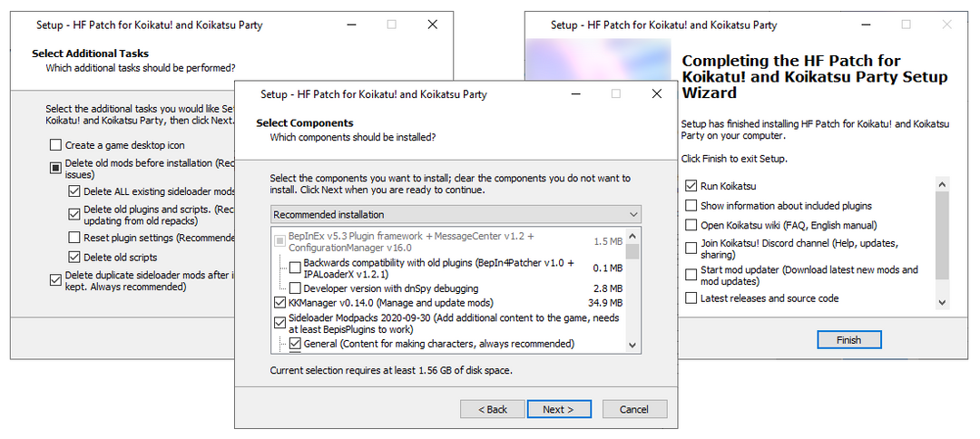Uncheck Delete old scripts option
Screen dimensions: 980x439
pos(74,258)
